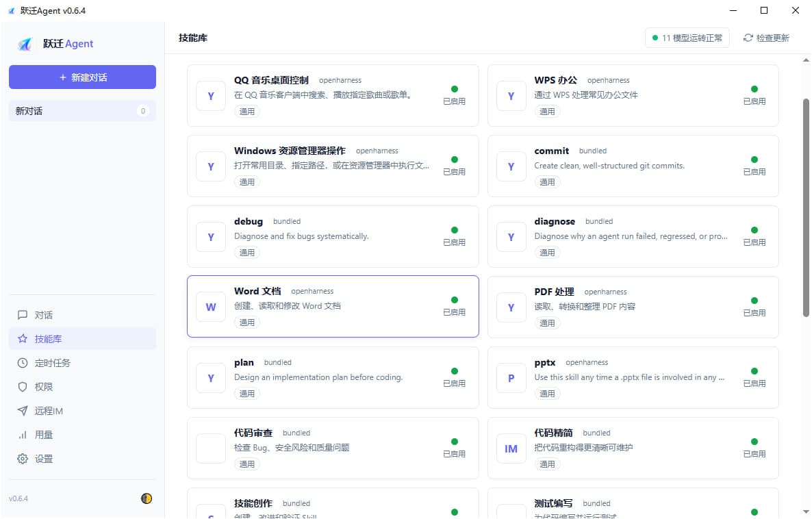Viewport: 812px width, 519px height.
Task: Click the 通用 tag on Word 文档 card
Action: click(x=246, y=322)
